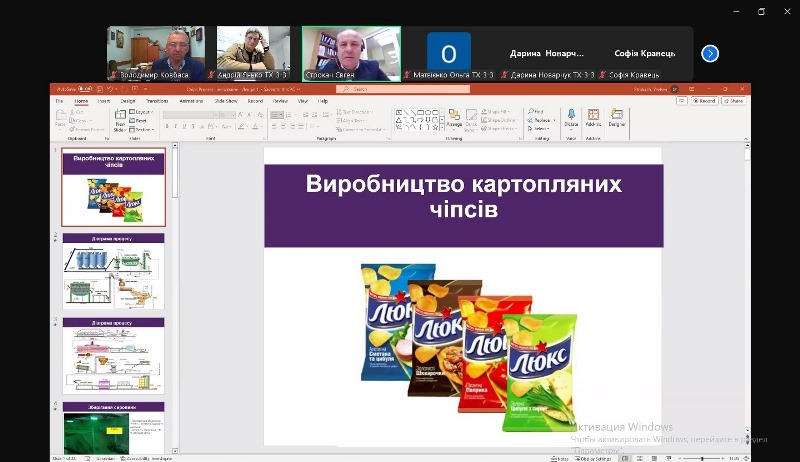
Task: Toggle Align Left paragraph alignment
Action: click(x=274, y=126)
